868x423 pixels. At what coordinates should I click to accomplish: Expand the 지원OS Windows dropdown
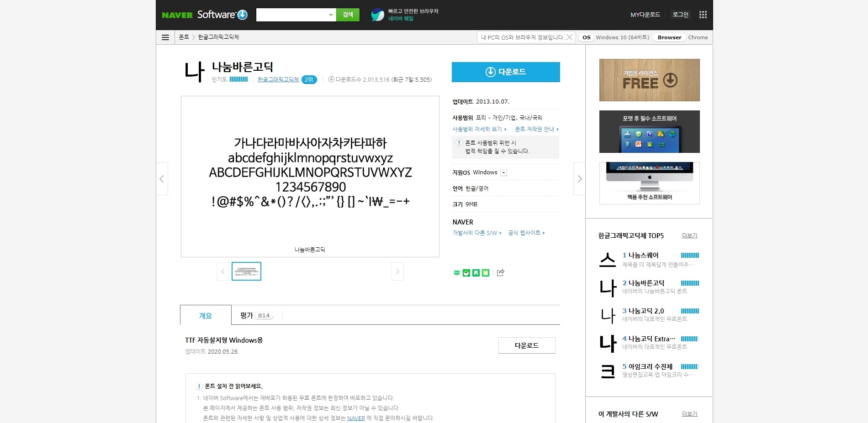click(x=503, y=173)
